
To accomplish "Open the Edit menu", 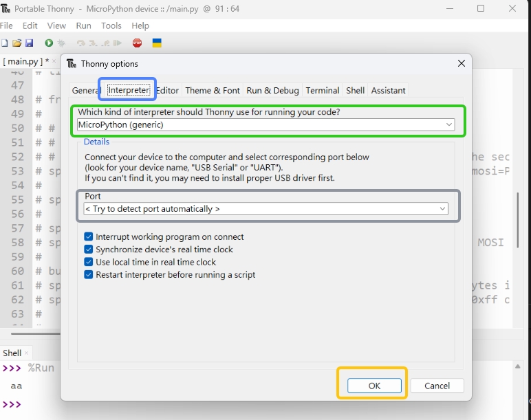I will [x=30, y=25].
